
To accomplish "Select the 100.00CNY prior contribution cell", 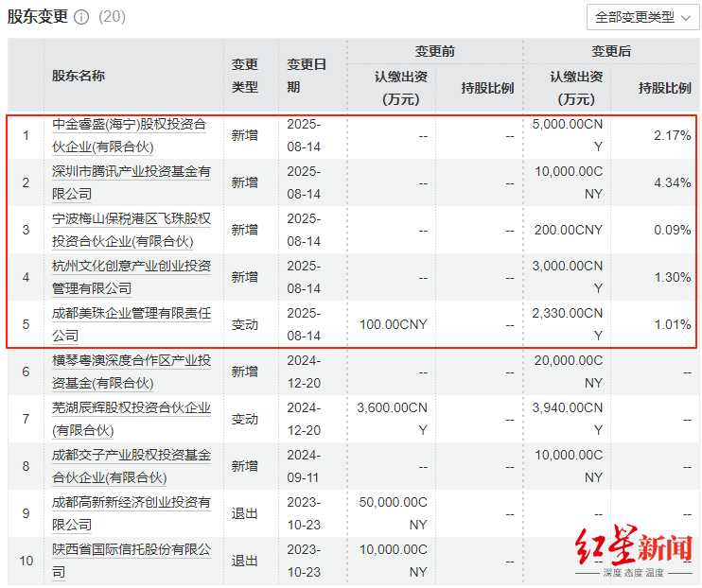I will click(393, 324).
